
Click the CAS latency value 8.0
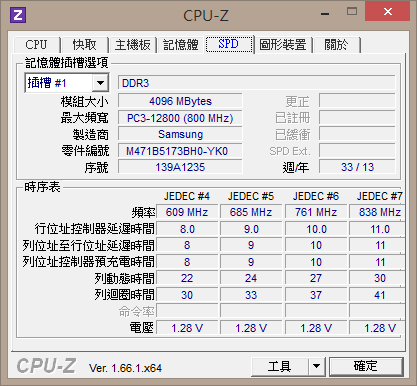click(187, 229)
